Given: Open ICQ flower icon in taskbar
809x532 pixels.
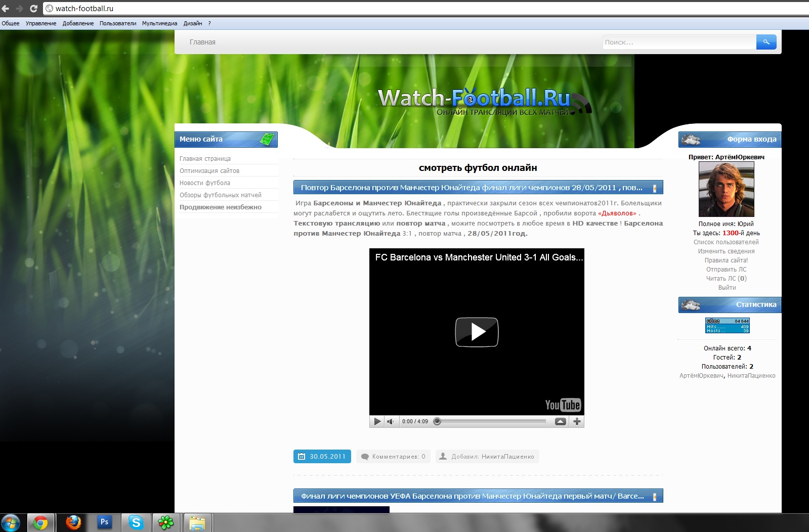Looking at the screenshot, I should (x=166, y=522).
